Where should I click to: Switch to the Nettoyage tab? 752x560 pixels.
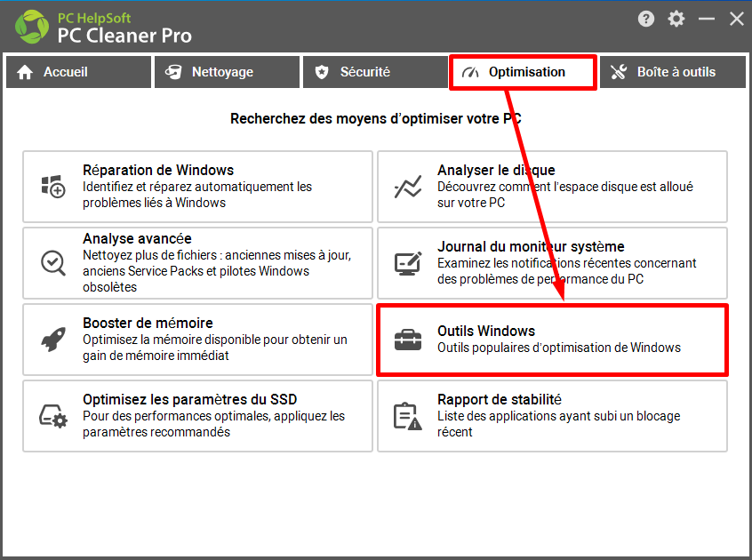tap(227, 72)
